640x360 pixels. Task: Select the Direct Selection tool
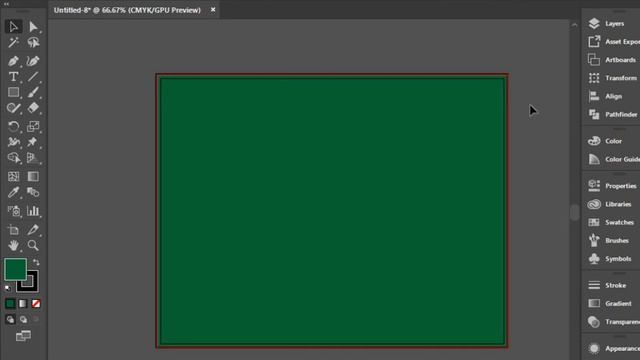point(33,27)
